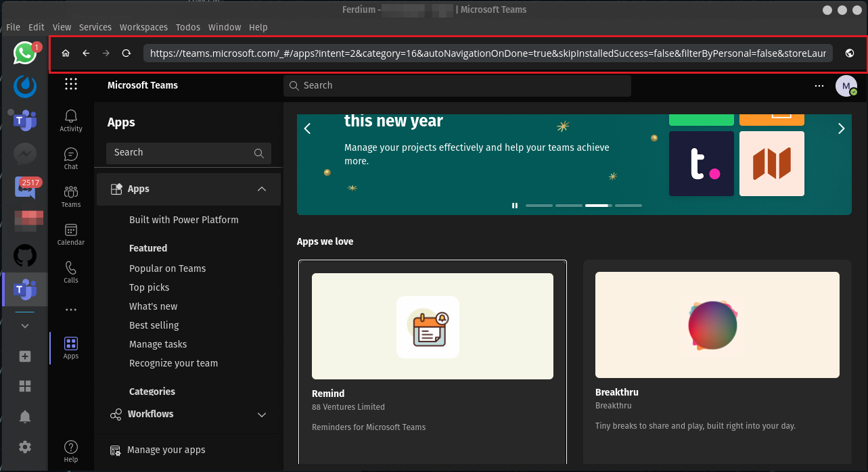Open the Activity feed in Teams

point(71,120)
